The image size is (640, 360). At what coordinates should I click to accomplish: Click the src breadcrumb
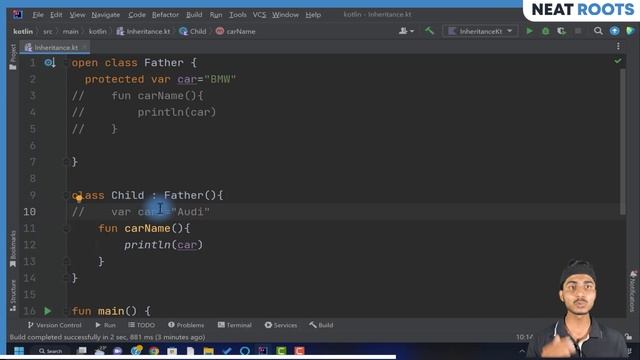(48, 31)
